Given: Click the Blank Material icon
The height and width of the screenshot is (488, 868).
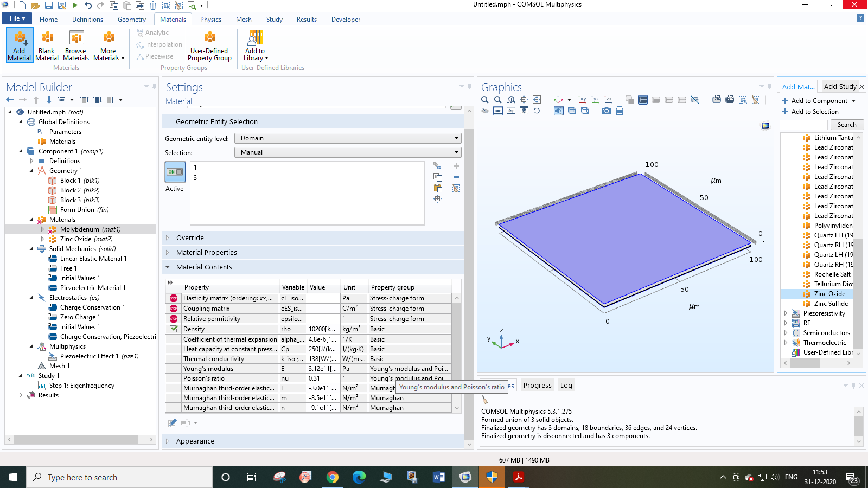Looking at the screenshot, I should coord(47,44).
